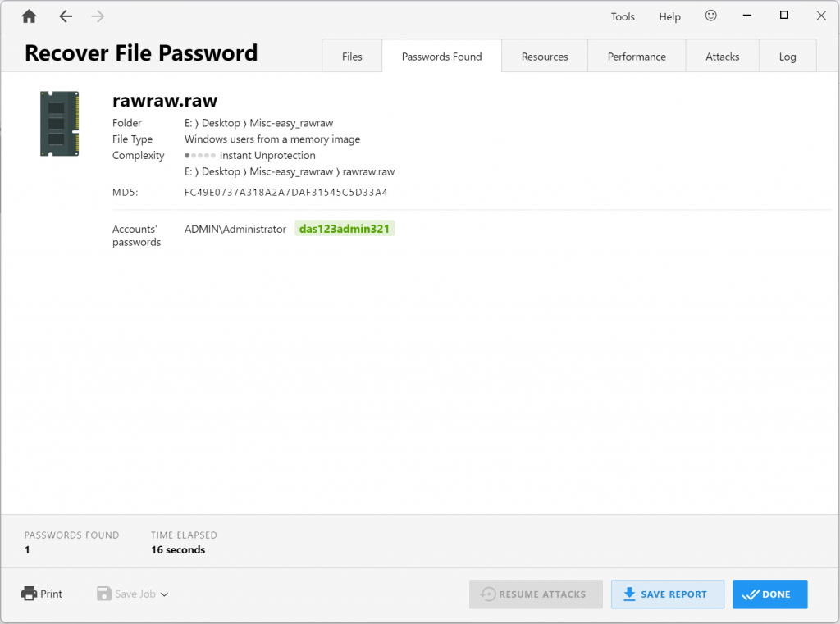
Task: View the Log tab
Action: point(787,57)
